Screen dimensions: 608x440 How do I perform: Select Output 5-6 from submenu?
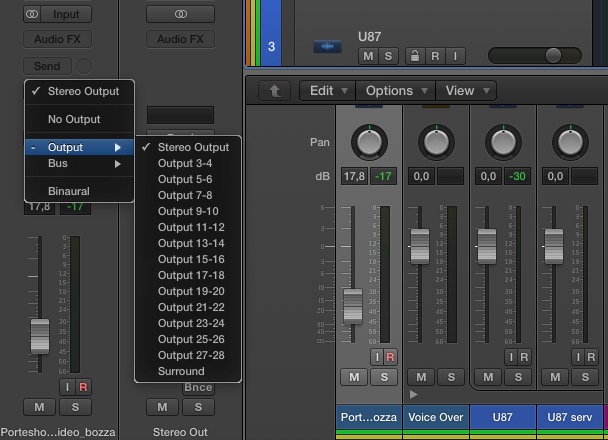[185, 179]
